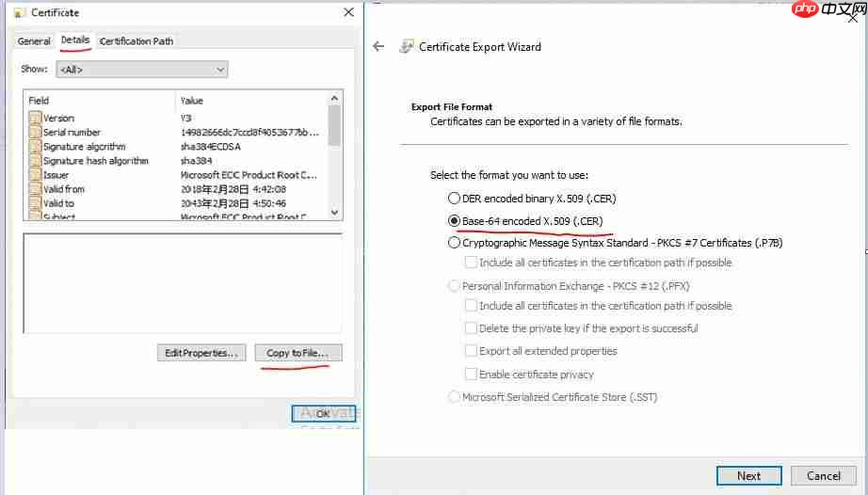Choose the PKCS #7 Certificates format
The height and width of the screenshot is (495, 868).
(455, 242)
